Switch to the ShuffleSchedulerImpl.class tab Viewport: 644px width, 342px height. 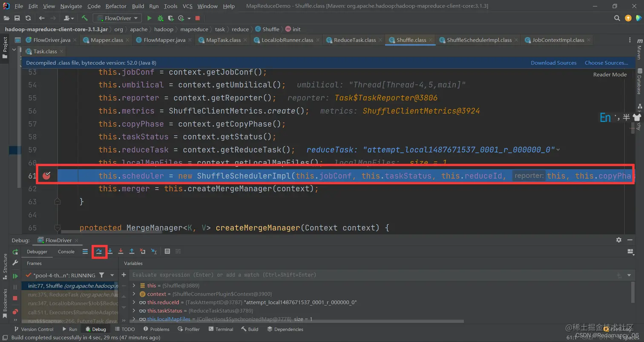(479, 40)
